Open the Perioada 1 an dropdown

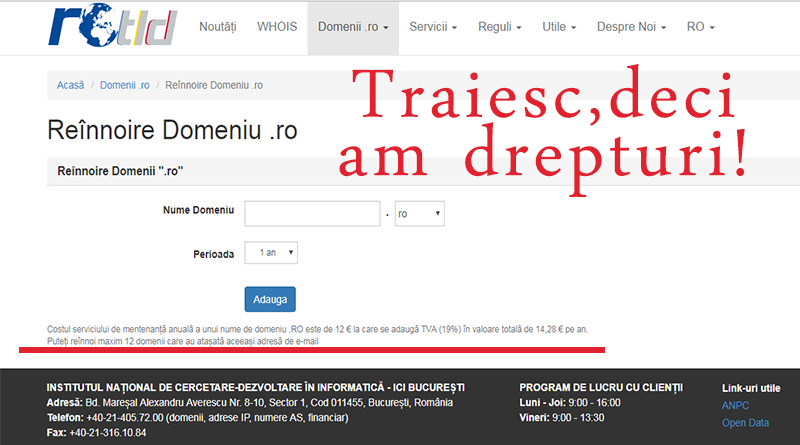(x=271, y=253)
